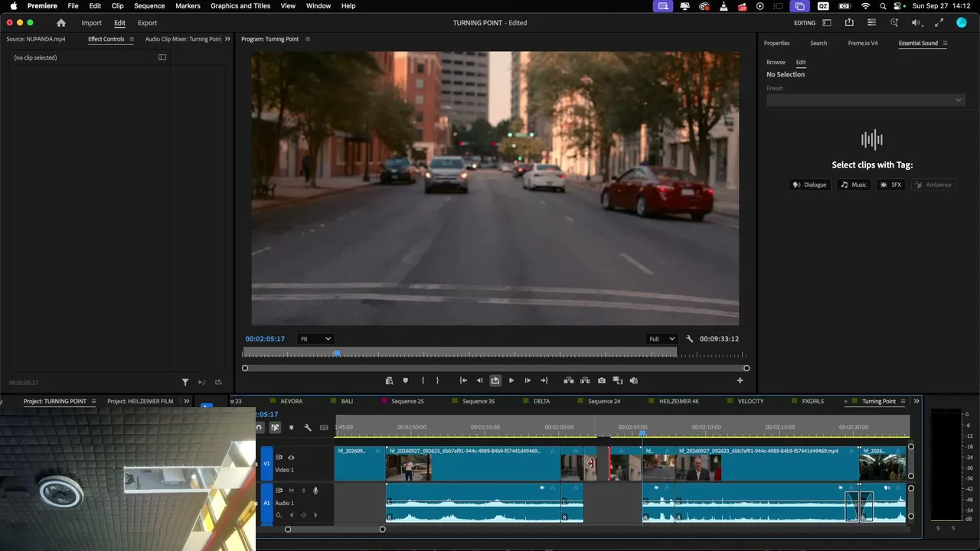Open the Sequence menu
Image resolution: width=980 pixels, height=551 pixels.
[149, 5]
